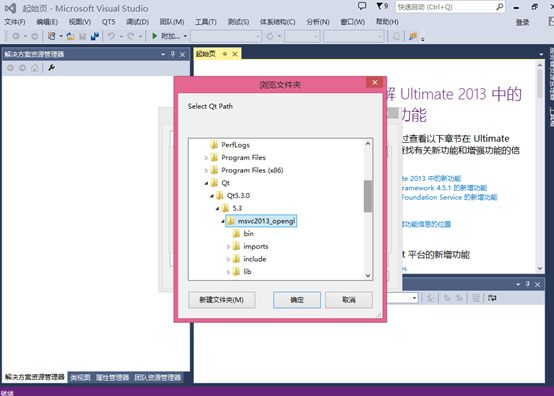The height and width of the screenshot is (396, 554).
Task: Click the find in files toolbar icon
Action: tap(413, 36)
